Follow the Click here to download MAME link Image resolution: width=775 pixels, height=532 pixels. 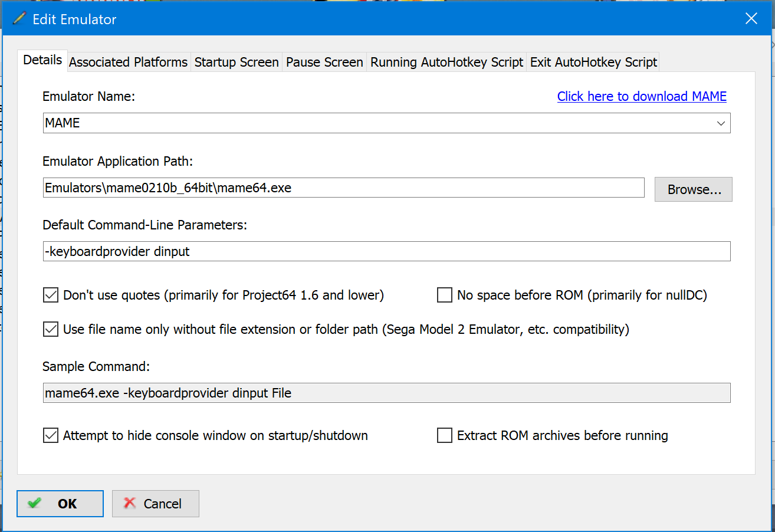click(642, 96)
